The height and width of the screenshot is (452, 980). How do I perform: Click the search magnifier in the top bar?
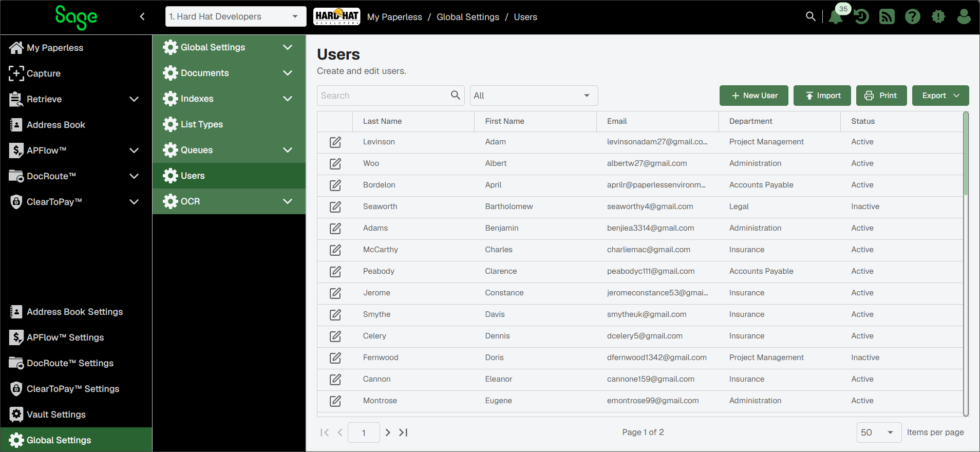[x=811, y=16]
